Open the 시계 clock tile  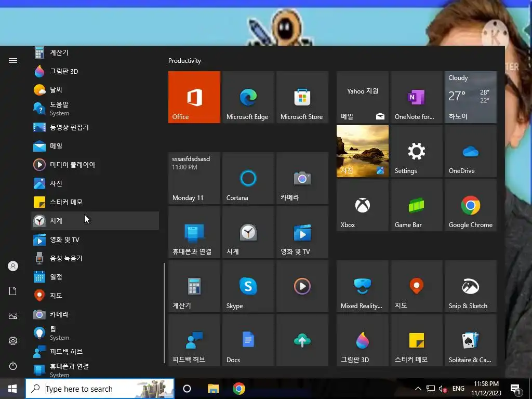click(x=248, y=232)
